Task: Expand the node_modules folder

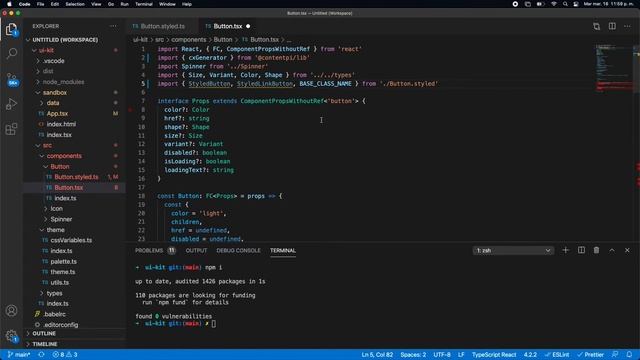Action: tap(63, 82)
